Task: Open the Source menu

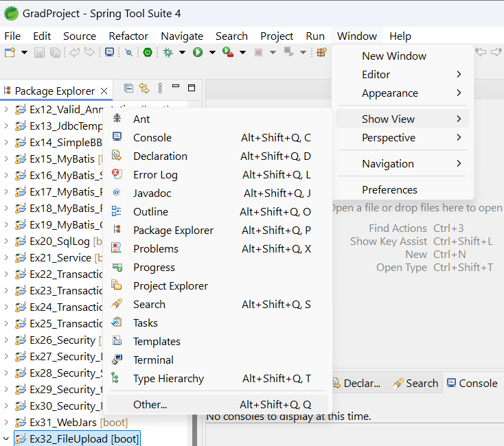Action: pos(80,36)
